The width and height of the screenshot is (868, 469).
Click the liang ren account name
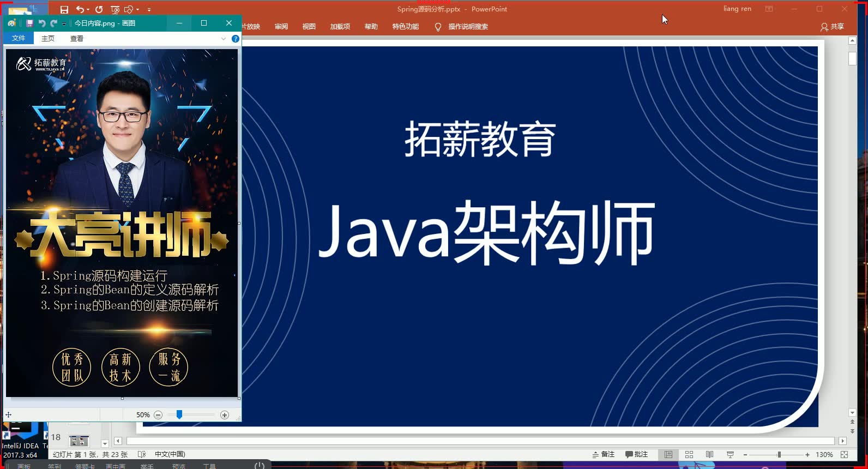coord(737,9)
